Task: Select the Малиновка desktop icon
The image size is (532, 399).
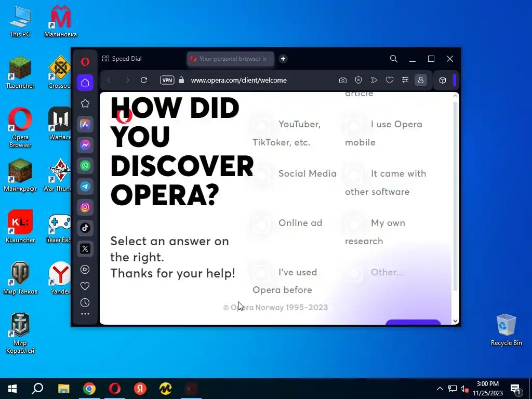Action: 60,21
